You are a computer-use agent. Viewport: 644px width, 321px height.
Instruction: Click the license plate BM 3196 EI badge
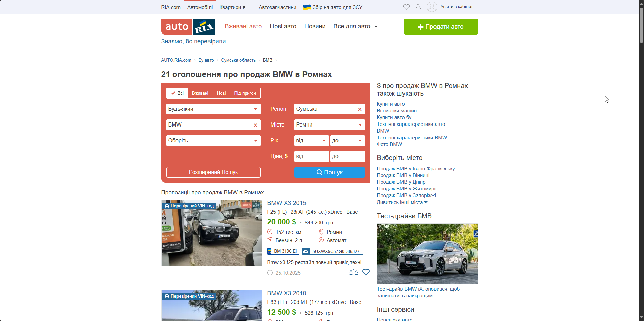[x=283, y=251]
